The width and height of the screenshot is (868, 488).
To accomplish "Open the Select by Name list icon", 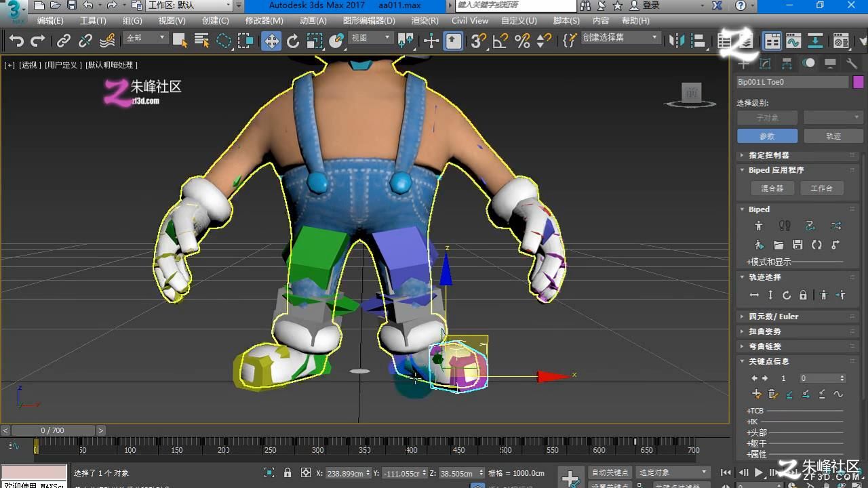I will click(201, 41).
